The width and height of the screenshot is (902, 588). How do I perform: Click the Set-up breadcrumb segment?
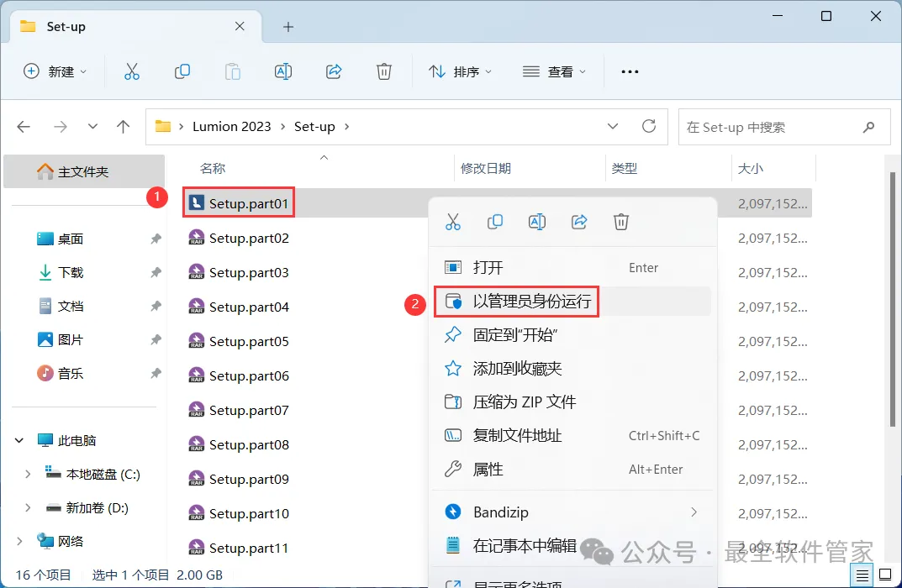(314, 127)
